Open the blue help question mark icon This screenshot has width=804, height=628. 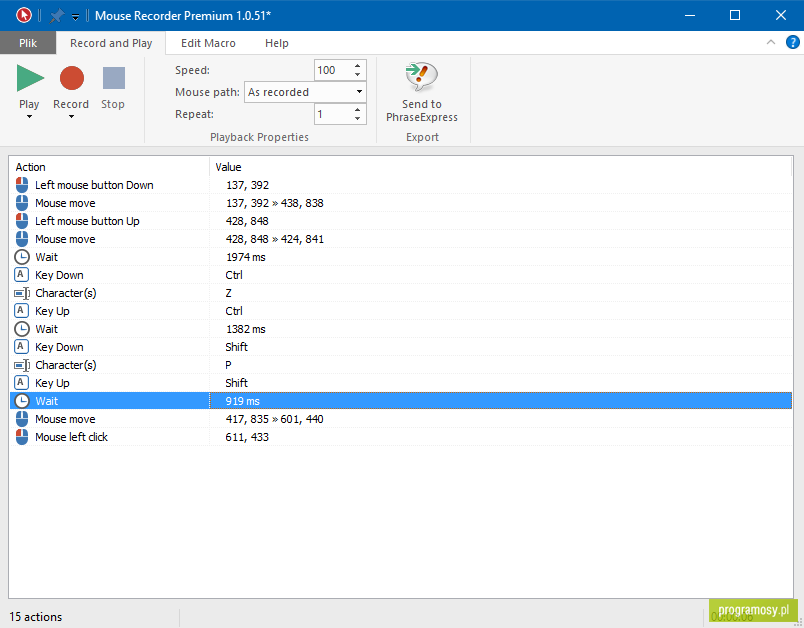(x=793, y=43)
